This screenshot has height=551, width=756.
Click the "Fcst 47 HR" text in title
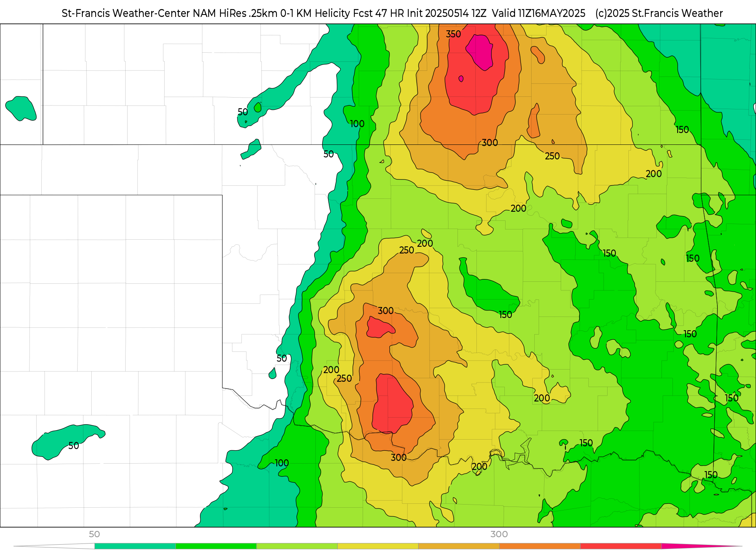[378, 13]
